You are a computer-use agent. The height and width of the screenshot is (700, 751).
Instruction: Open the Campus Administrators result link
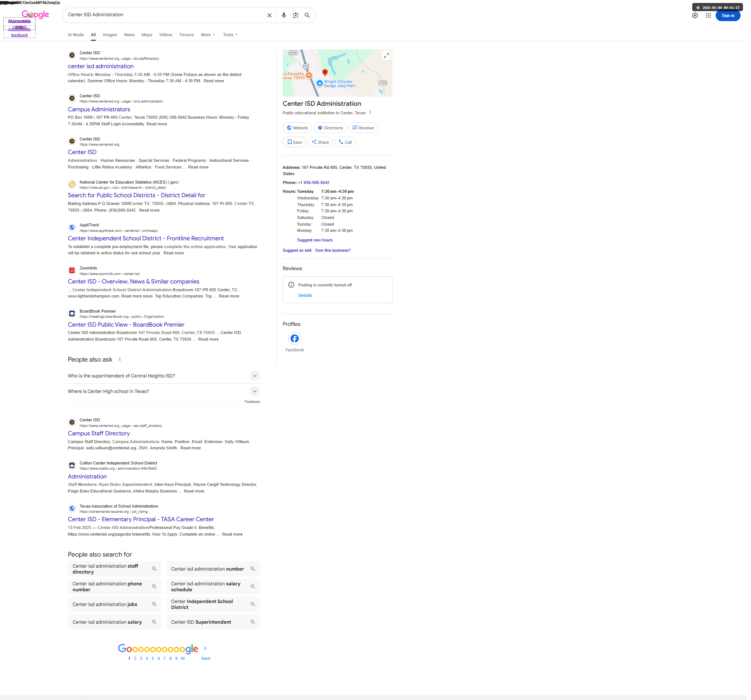click(99, 109)
